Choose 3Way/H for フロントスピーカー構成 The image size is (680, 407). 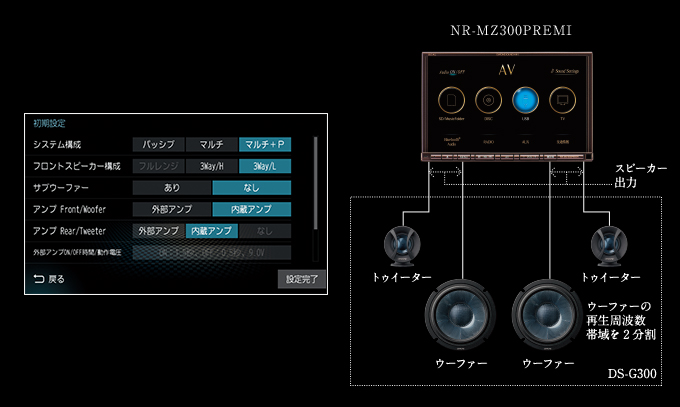click(212, 166)
